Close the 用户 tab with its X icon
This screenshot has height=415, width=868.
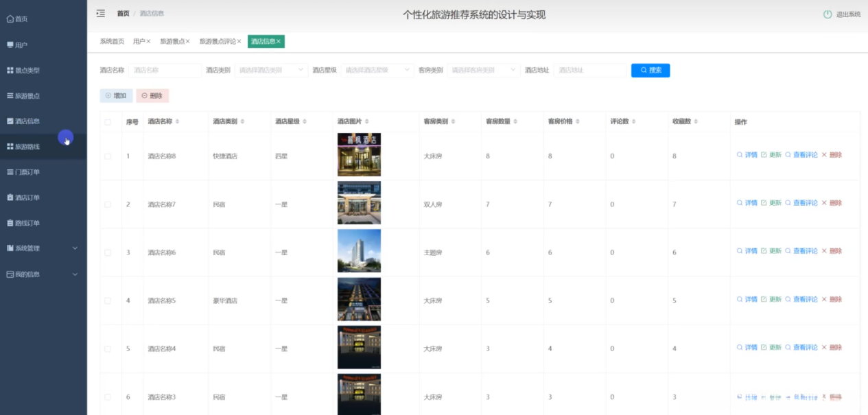pos(148,42)
